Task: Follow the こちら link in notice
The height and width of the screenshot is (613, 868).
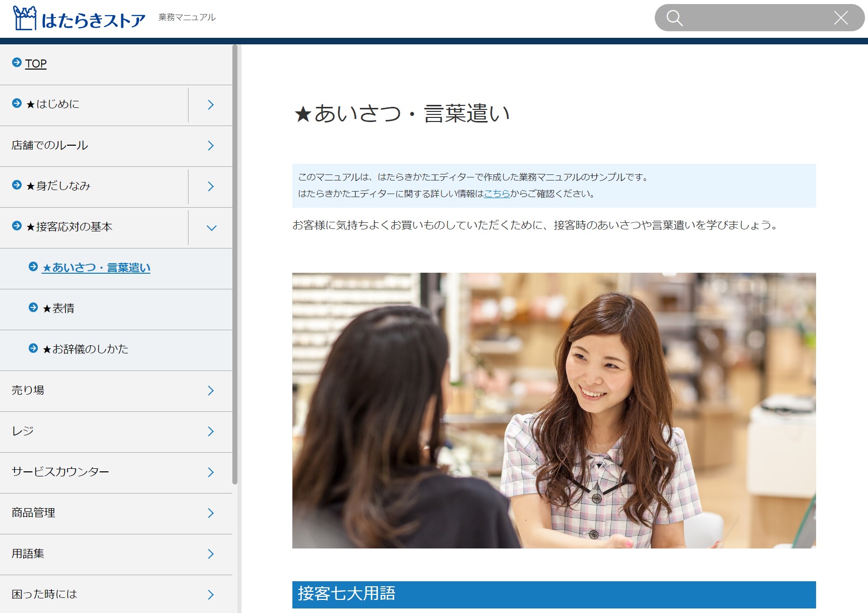Action: pyautogui.click(x=497, y=194)
